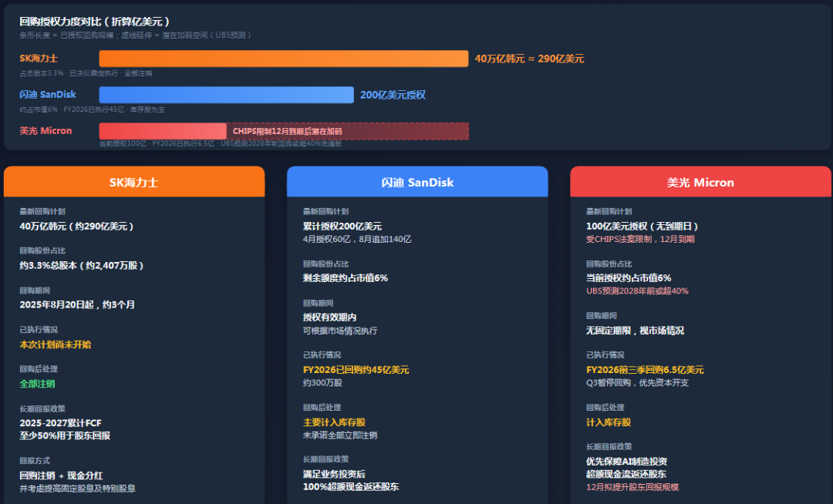Click the '最新回购计划' label in the Micron card

coord(609,211)
